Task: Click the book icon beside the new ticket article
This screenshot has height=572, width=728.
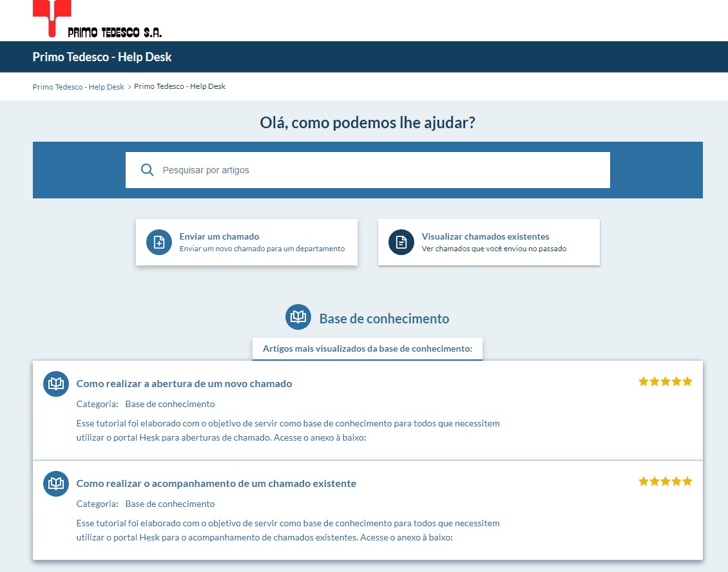Action: [x=55, y=383]
